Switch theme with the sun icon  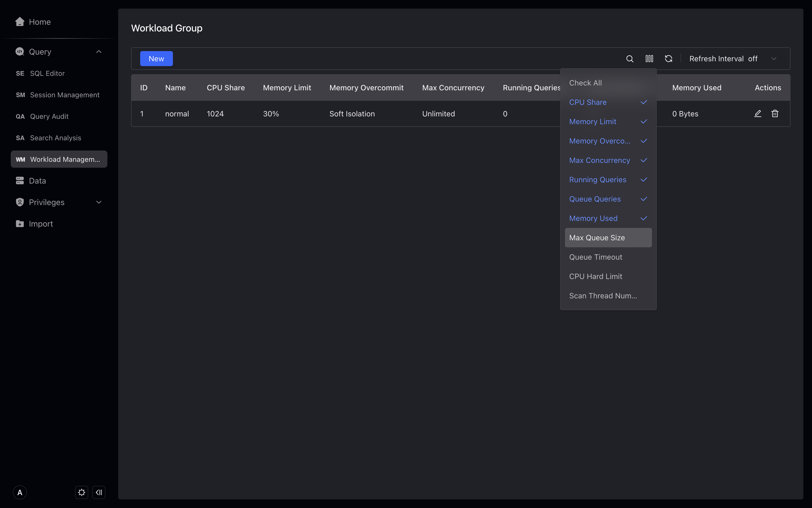point(82,492)
